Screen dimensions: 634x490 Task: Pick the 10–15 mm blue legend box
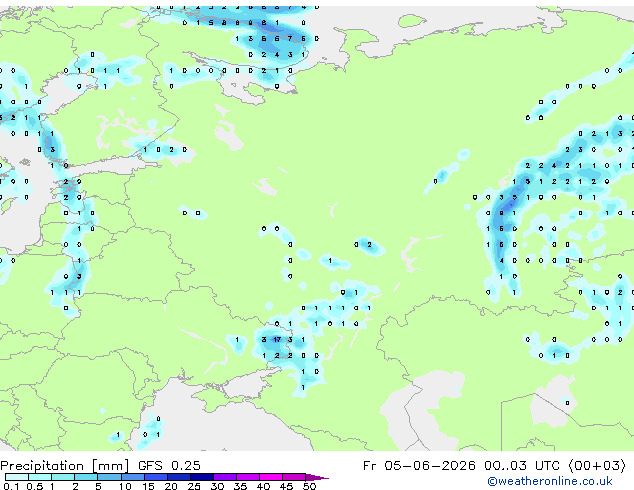[x=133, y=477]
